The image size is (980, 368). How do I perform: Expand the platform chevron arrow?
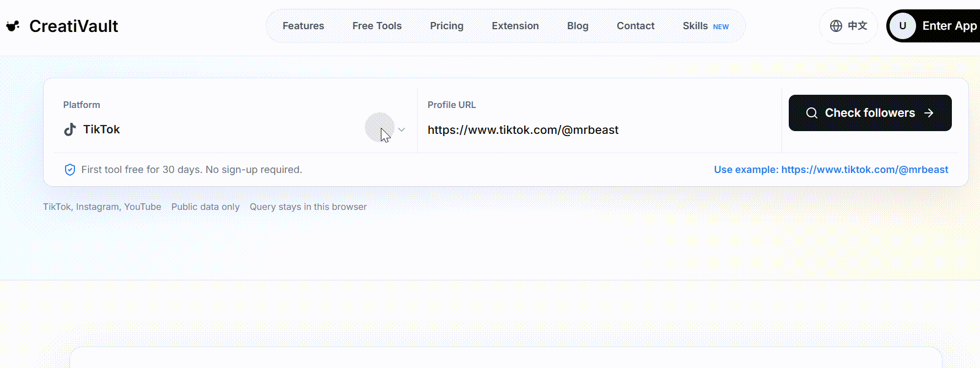(x=402, y=129)
